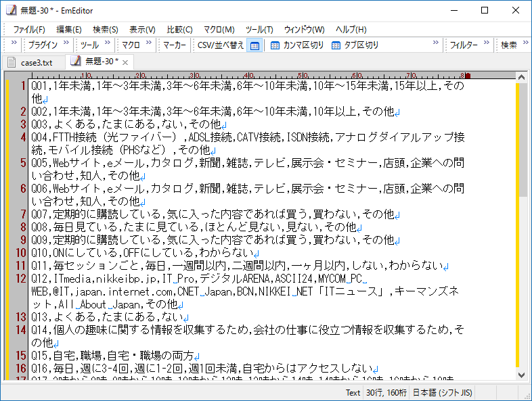532x401 pixels.
Task: Click the text Q11,毎セッションごと
Action: coord(85,266)
